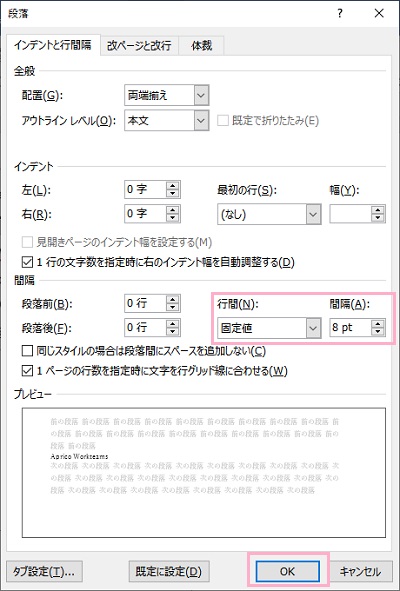Click the タブ設定 button
This screenshot has height=591, width=400.
(44, 572)
